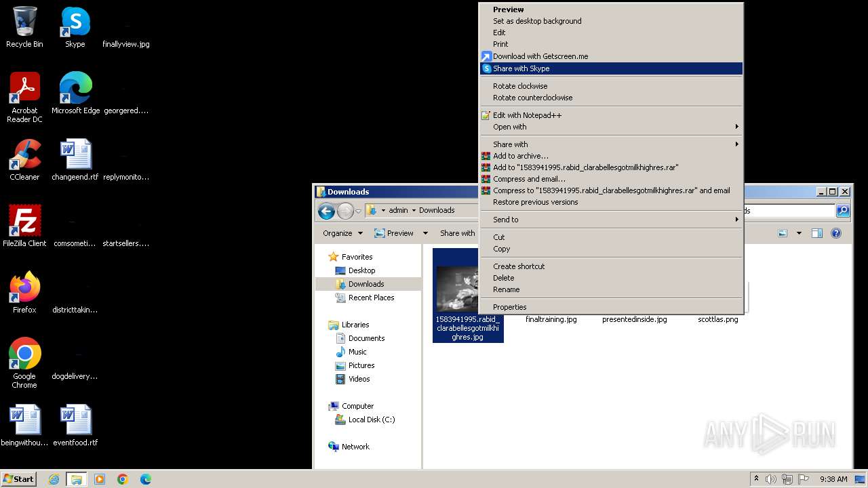Expand the Share with submenu in context menu

[x=612, y=144]
